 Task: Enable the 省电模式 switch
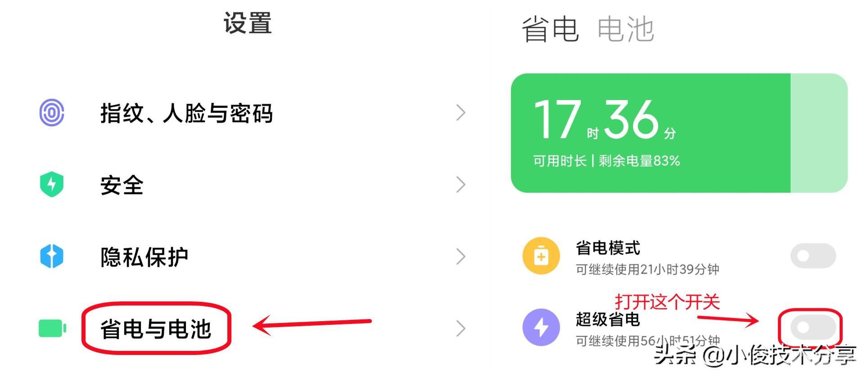[x=813, y=256]
